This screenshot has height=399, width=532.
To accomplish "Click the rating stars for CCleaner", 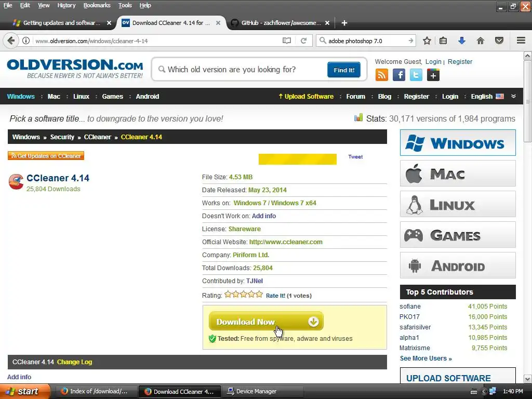I will pos(244,294).
